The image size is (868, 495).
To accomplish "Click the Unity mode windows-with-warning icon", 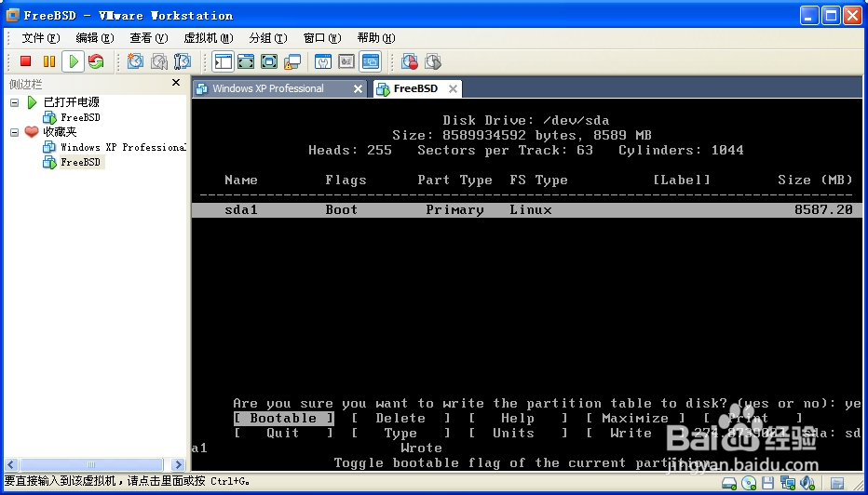I will point(292,61).
